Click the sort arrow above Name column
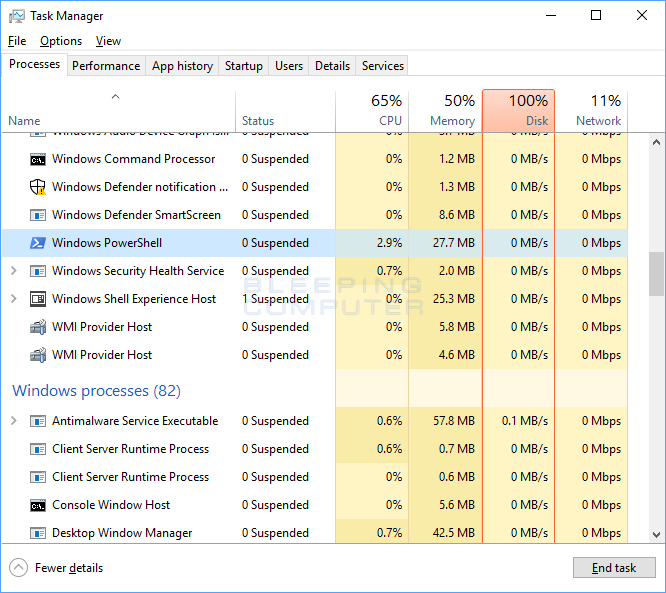This screenshot has width=666, height=593. coord(115,97)
